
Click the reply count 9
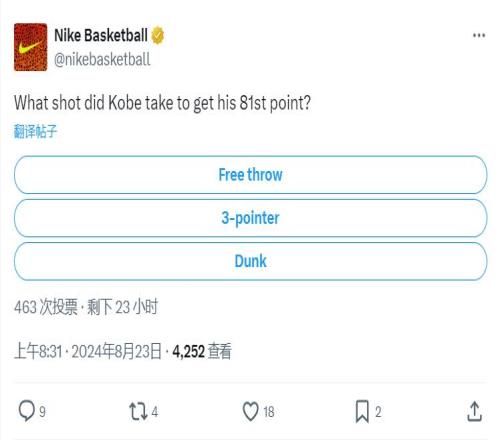42,412
